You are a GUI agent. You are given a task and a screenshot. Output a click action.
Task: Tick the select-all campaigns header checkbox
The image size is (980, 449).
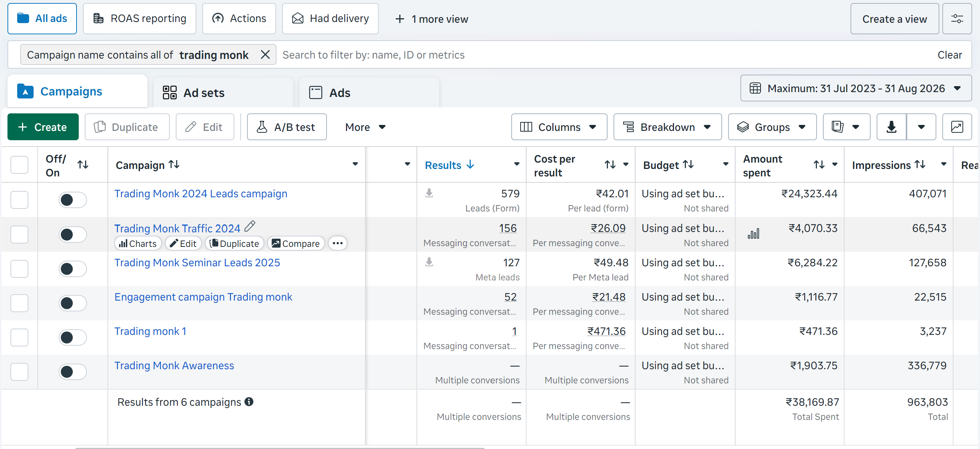click(19, 164)
